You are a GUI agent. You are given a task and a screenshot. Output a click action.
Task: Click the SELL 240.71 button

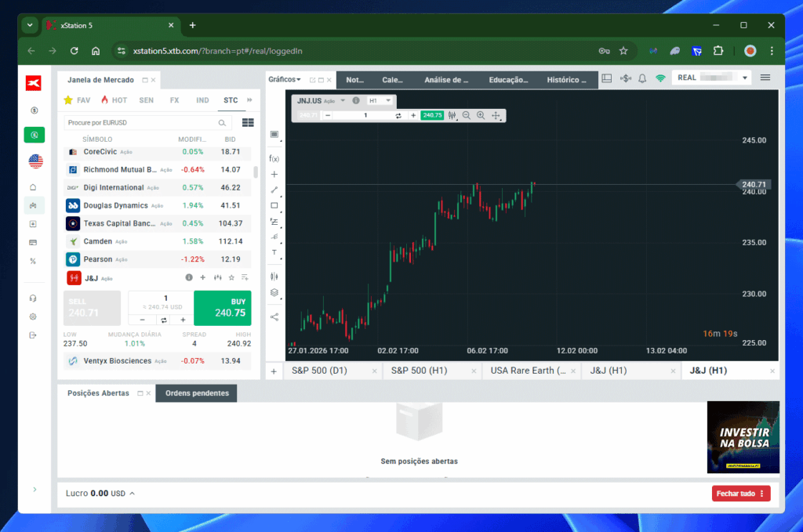(92, 308)
